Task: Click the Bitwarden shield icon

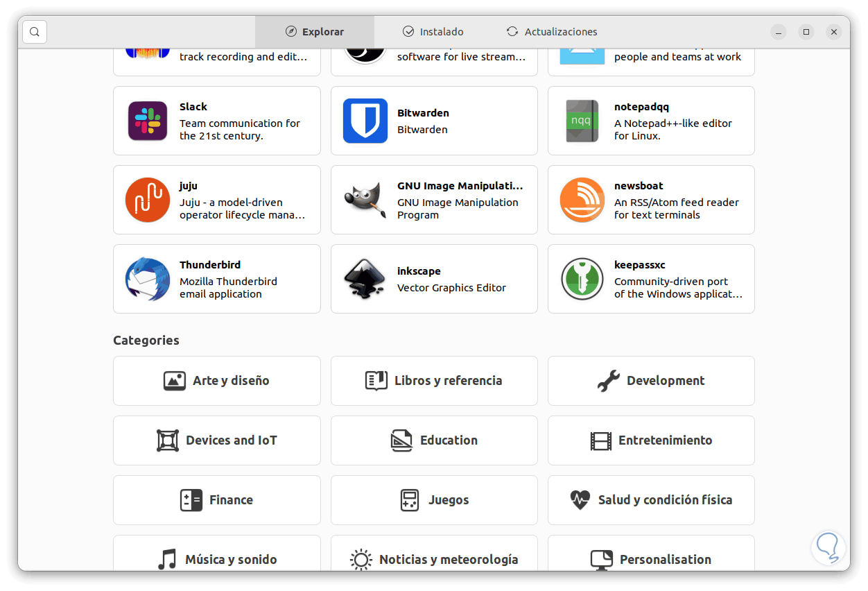Action: point(365,121)
